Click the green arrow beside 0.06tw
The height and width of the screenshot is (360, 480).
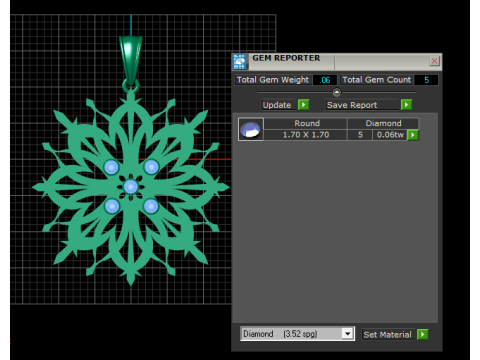click(413, 135)
